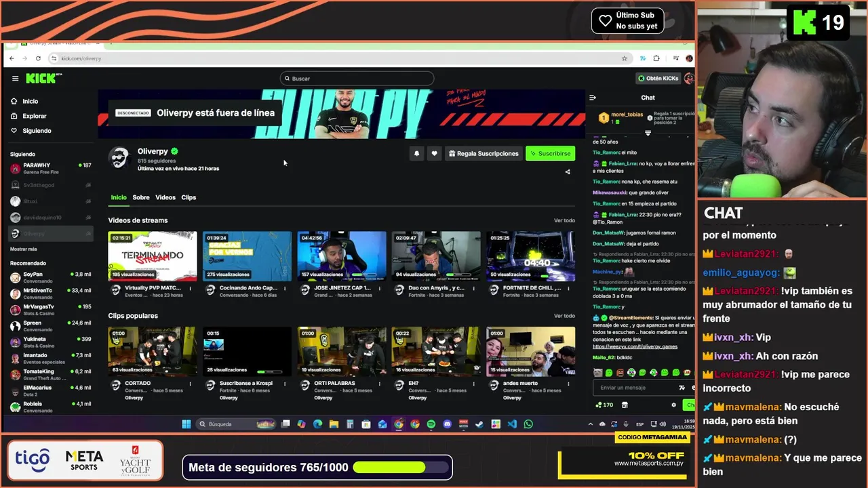The image size is (868, 488).
Task: Open WhatsApp from the taskbar
Action: tap(528, 424)
